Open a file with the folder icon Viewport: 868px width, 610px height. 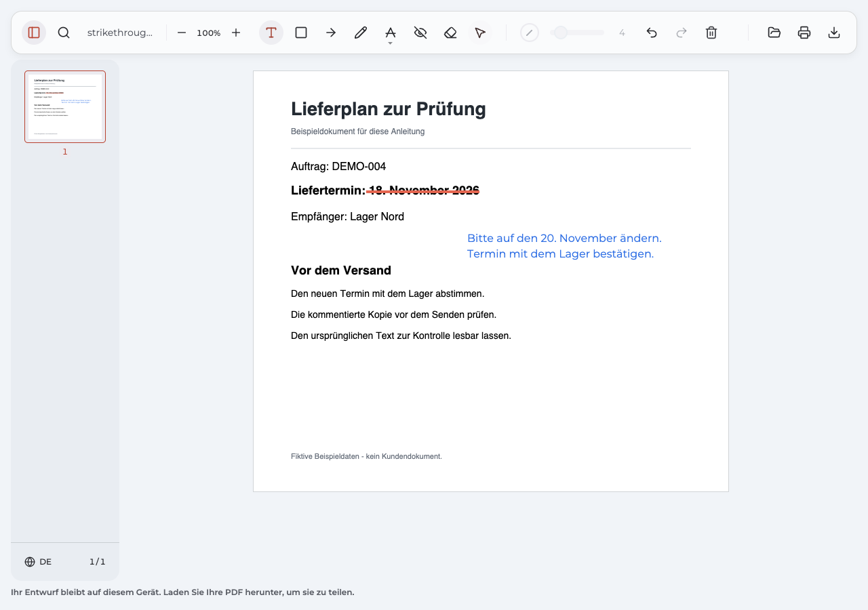[774, 33]
